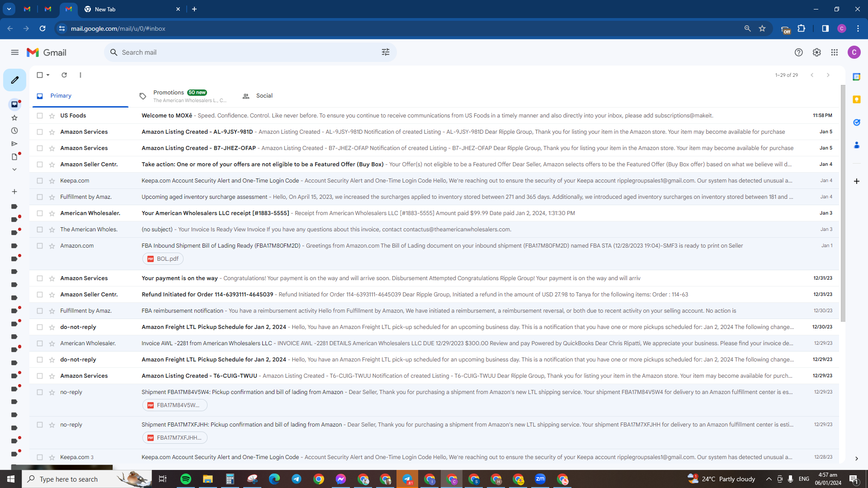The image size is (868, 488).
Task: Select the US Foods email checkbox
Action: point(40,116)
